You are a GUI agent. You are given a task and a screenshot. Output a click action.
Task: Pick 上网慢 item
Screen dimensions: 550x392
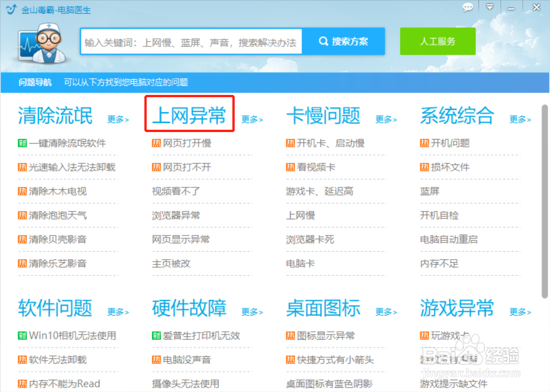(x=300, y=215)
